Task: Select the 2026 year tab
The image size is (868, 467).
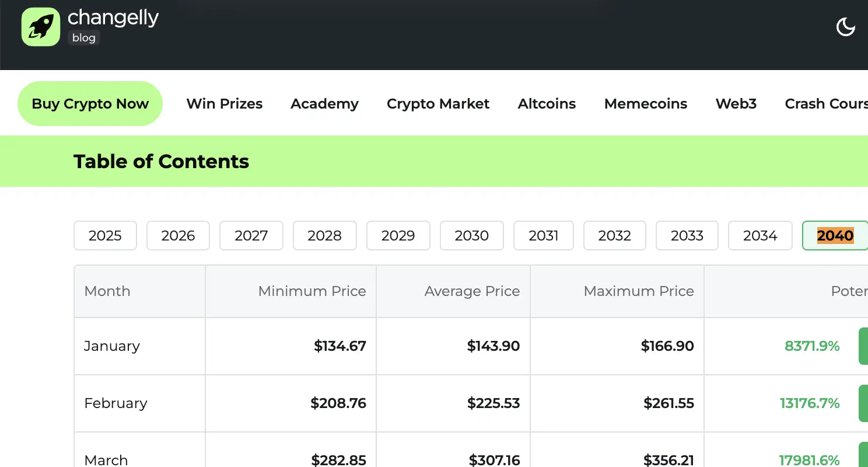Action: 178,236
